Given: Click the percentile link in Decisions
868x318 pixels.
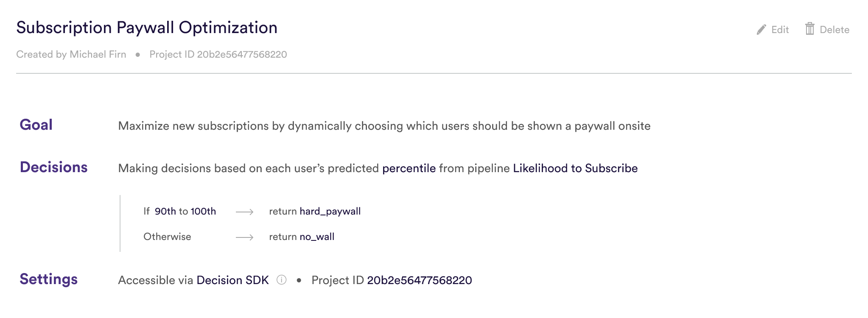Looking at the screenshot, I should tap(409, 168).
